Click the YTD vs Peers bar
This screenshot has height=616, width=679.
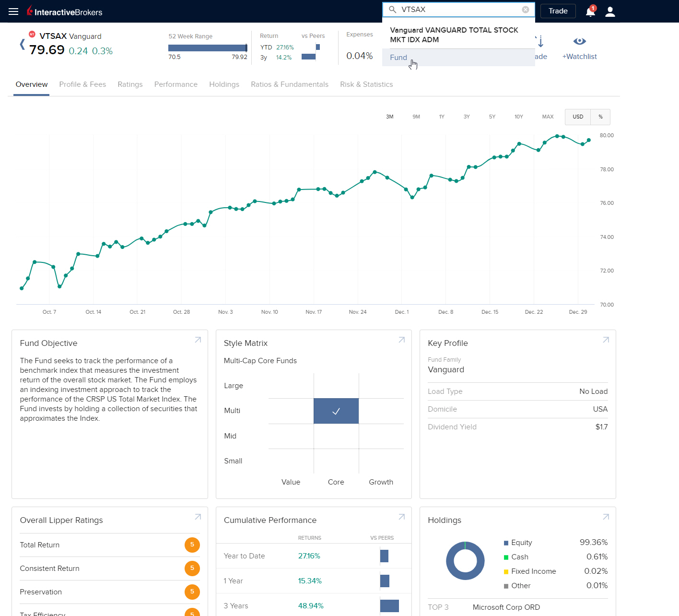(317, 47)
